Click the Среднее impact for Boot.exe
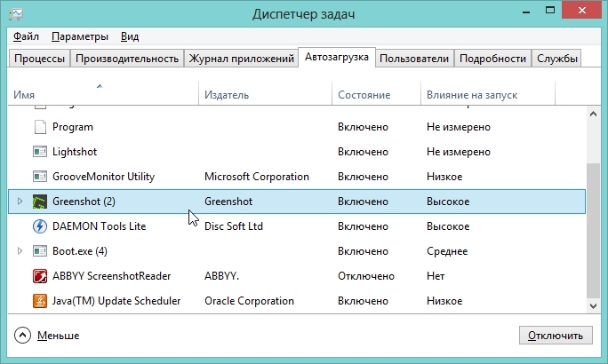608x364 pixels. (x=447, y=251)
